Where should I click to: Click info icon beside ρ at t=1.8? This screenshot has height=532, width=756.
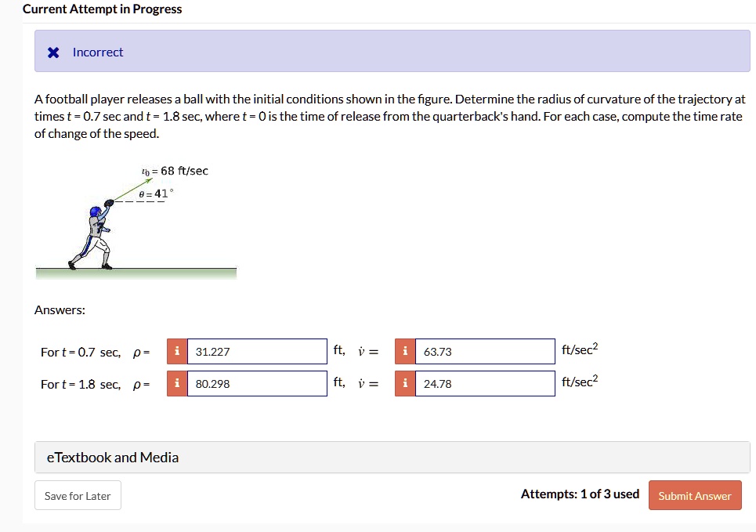[177, 383]
